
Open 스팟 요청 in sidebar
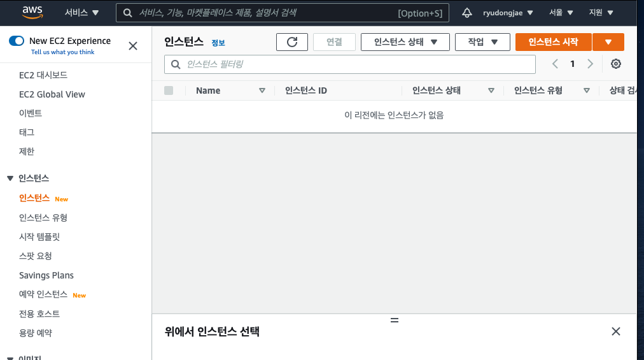point(36,256)
